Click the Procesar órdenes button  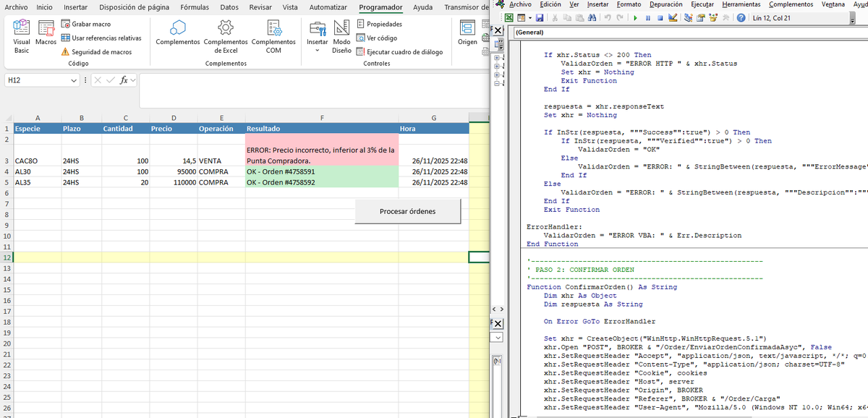(x=407, y=212)
